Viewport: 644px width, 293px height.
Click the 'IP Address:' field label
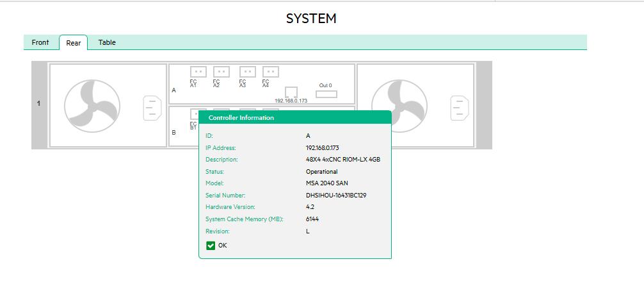click(221, 147)
